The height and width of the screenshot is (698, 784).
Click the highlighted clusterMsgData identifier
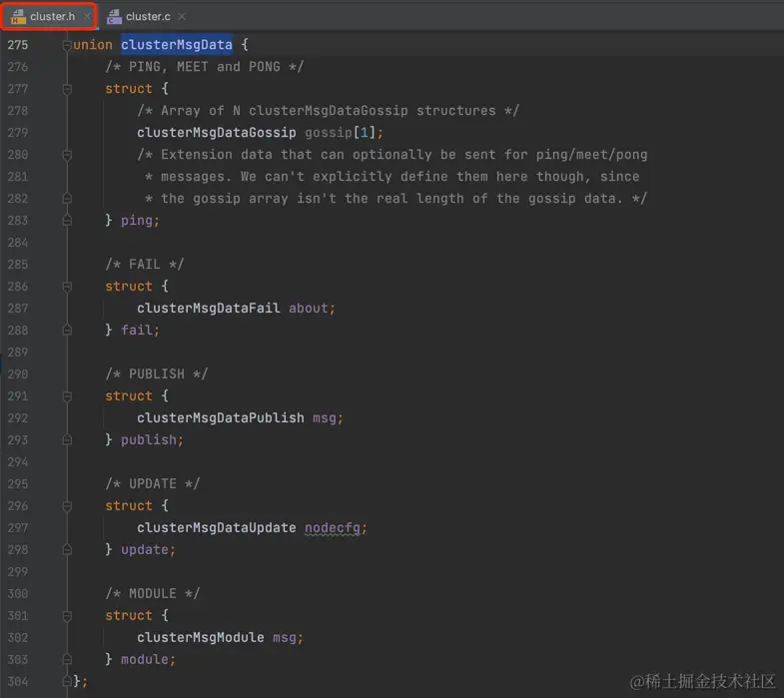click(x=177, y=45)
